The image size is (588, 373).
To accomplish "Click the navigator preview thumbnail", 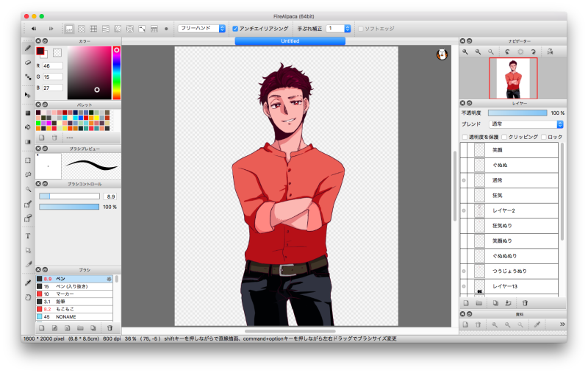I will point(513,79).
